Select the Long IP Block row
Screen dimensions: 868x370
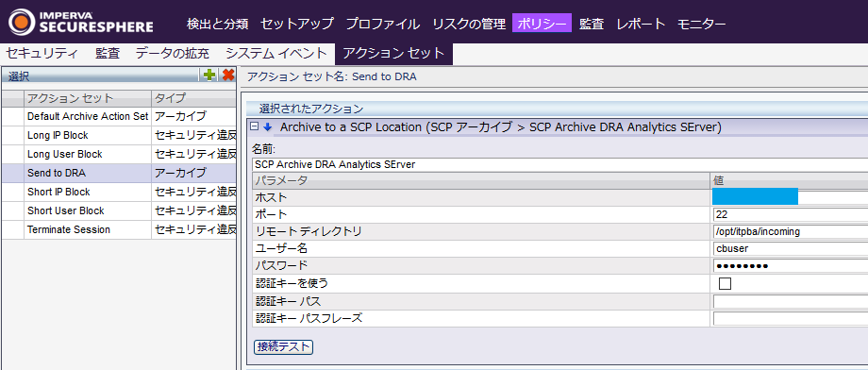coord(119,135)
